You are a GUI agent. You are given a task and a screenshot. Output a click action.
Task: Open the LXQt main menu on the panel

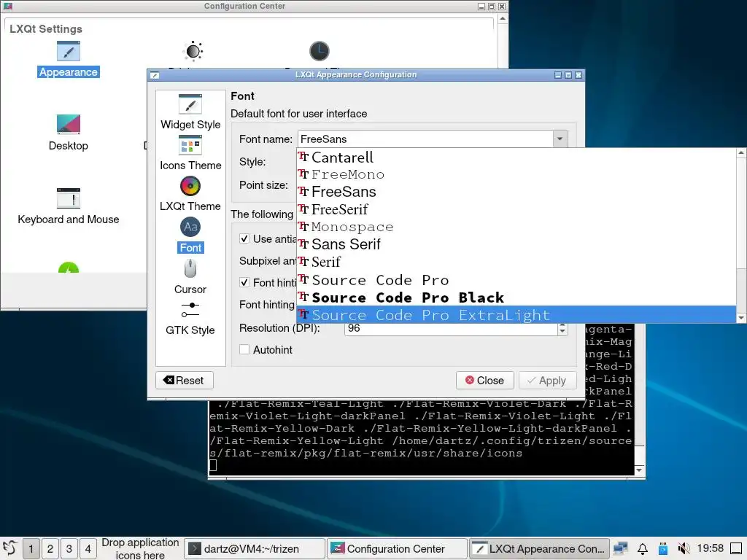pyautogui.click(x=10, y=548)
